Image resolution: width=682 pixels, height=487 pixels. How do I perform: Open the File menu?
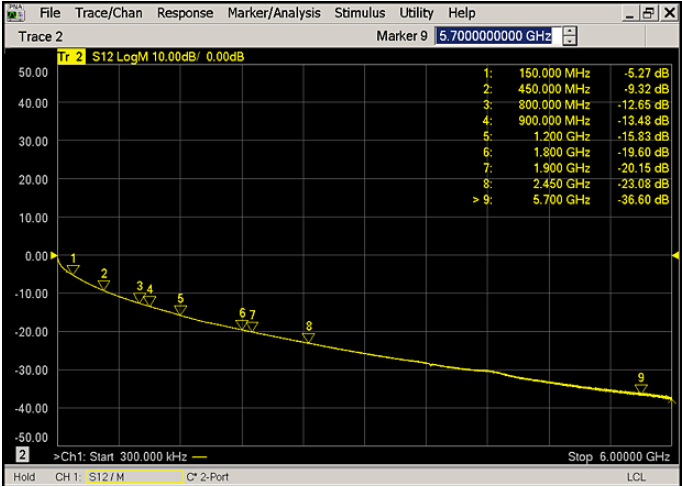[x=50, y=13]
